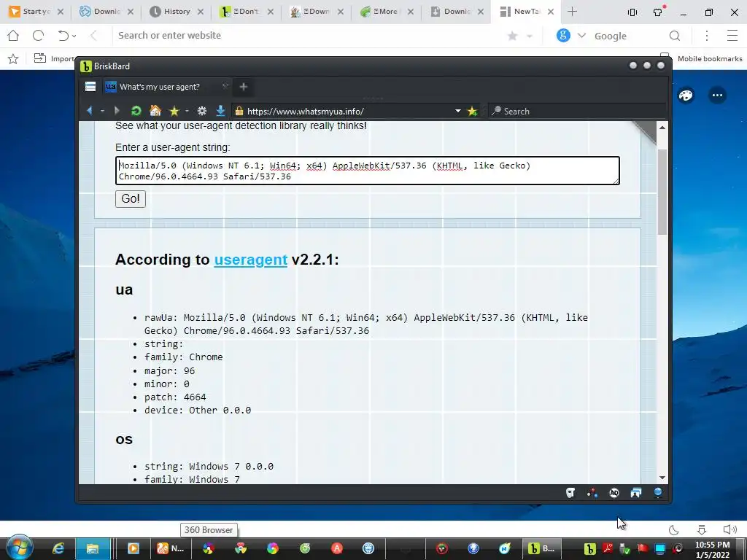Screen dimensions: 747x560
Task: Click 360 Browser home icon
Action: (x=13, y=35)
